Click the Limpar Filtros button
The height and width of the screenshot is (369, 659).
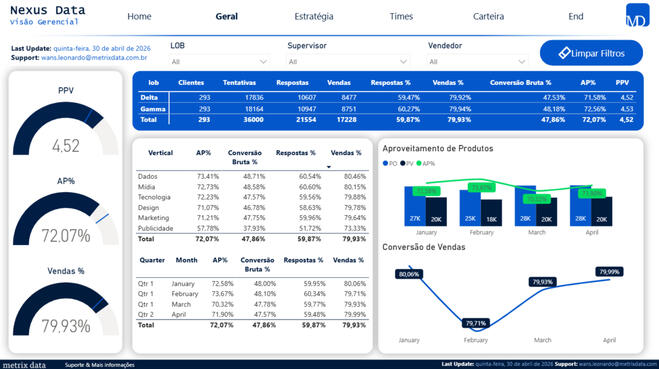(x=591, y=53)
